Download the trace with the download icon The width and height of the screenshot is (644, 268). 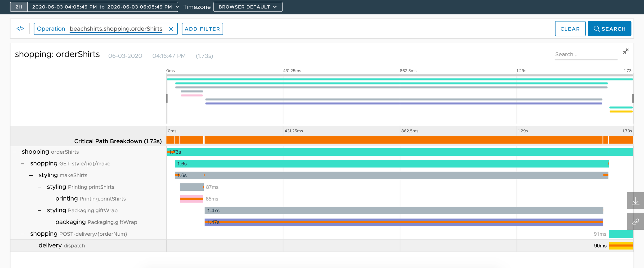pos(635,201)
